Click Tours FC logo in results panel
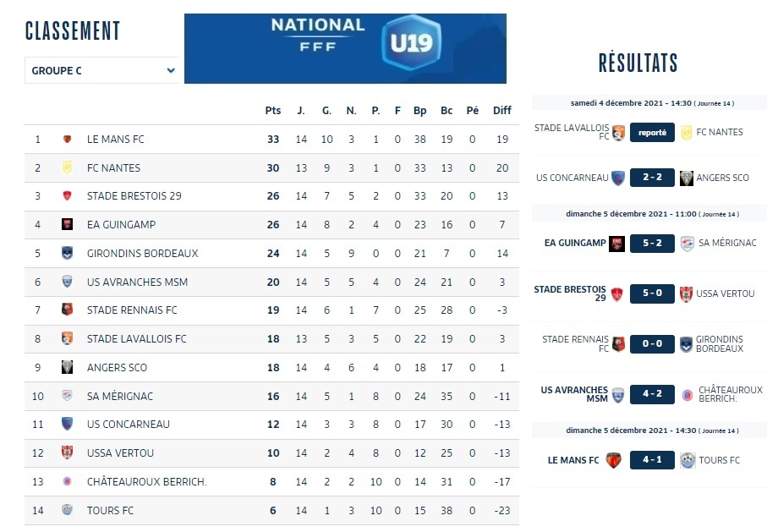The width and height of the screenshot is (767, 532). coord(687,460)
